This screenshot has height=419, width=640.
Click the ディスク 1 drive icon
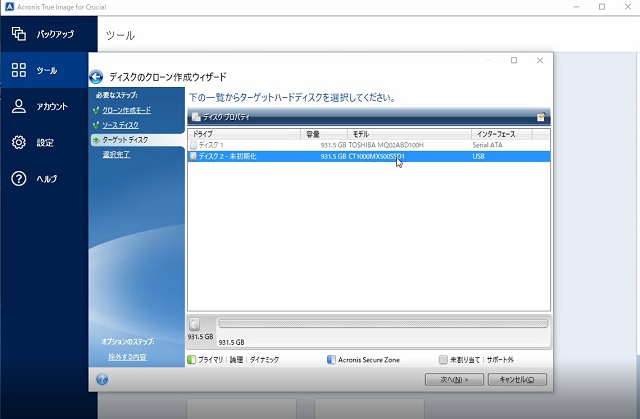tap(193, 145)
